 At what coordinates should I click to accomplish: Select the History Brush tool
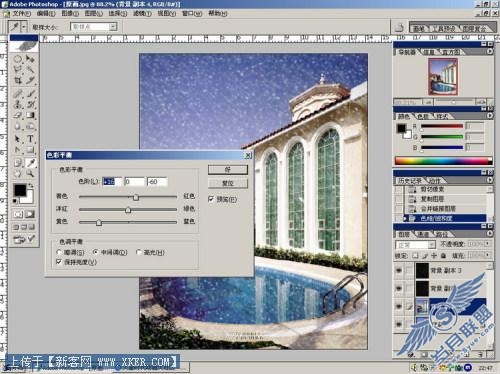pos(30,105)
